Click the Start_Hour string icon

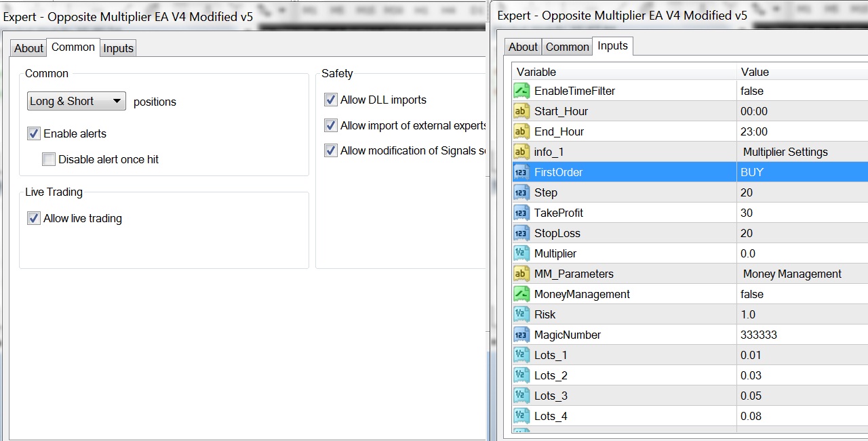pyautogui.click(x=521, y=111)
